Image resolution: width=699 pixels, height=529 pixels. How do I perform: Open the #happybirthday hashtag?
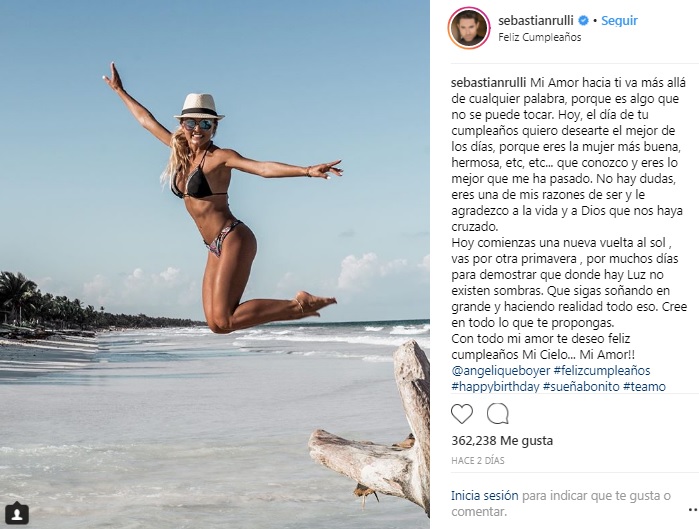pos(495,386)
